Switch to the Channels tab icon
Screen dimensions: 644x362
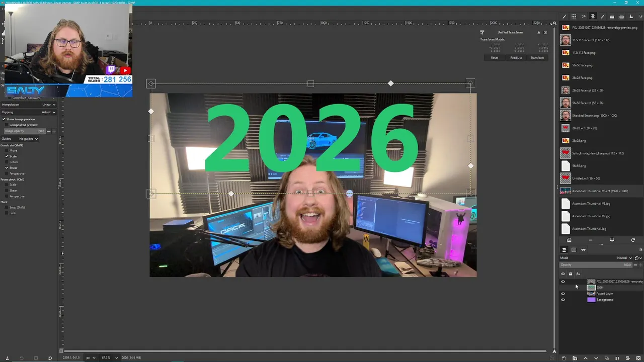(574, 250)
